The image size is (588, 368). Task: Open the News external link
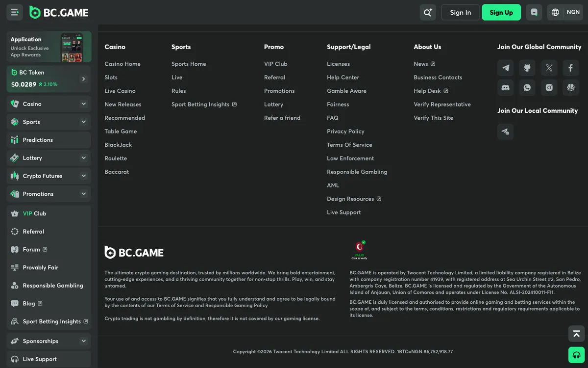(x=424, y=64)
